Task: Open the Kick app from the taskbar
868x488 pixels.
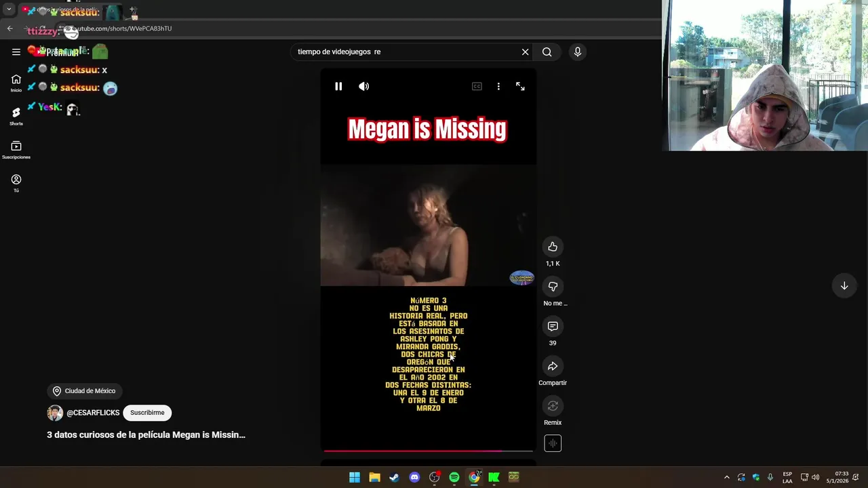Action: (x=494, y=477)
